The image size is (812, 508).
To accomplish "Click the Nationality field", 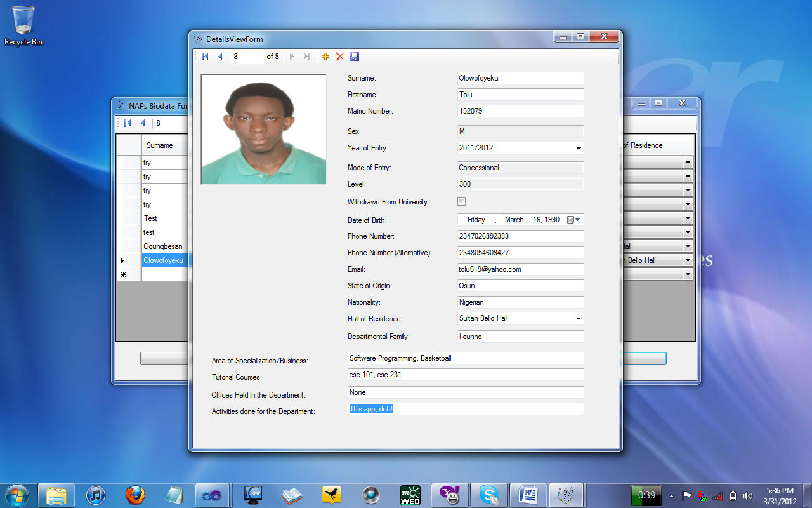I will coord(520,302).
